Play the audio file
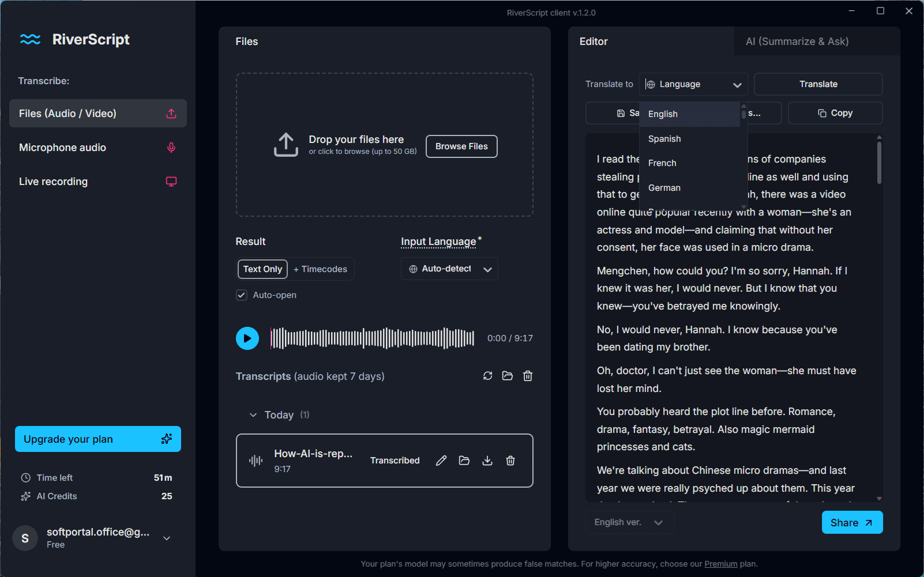Image resolution: width=924 pixels, height=577 pixels. (247, 338)
